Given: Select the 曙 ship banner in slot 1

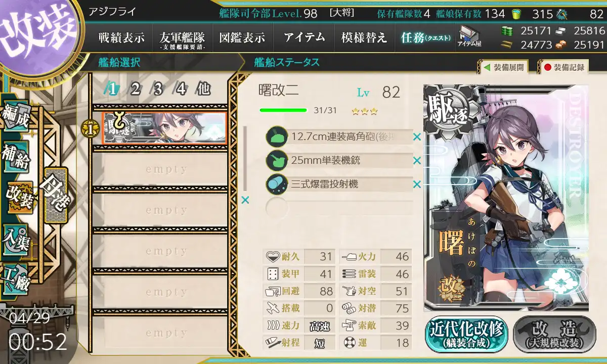Looking at the screenshot, I should [x=164, y=128].
